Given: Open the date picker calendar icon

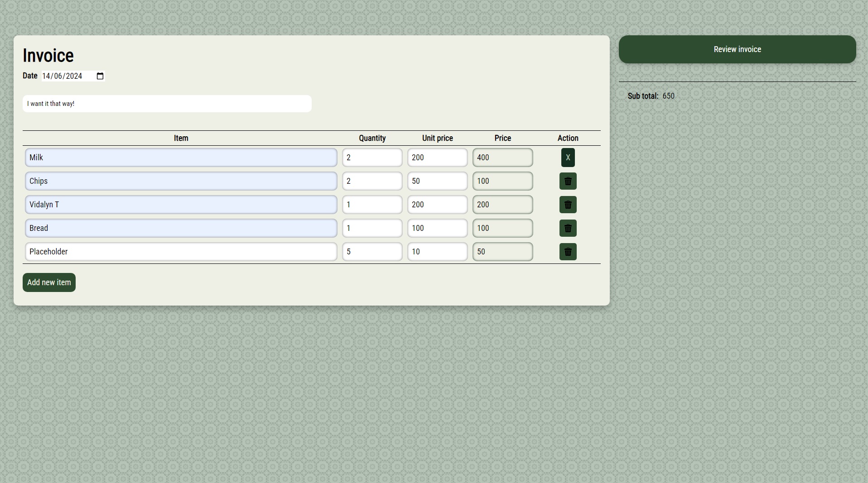Looking at the screenshot, I should pos(100,76).
